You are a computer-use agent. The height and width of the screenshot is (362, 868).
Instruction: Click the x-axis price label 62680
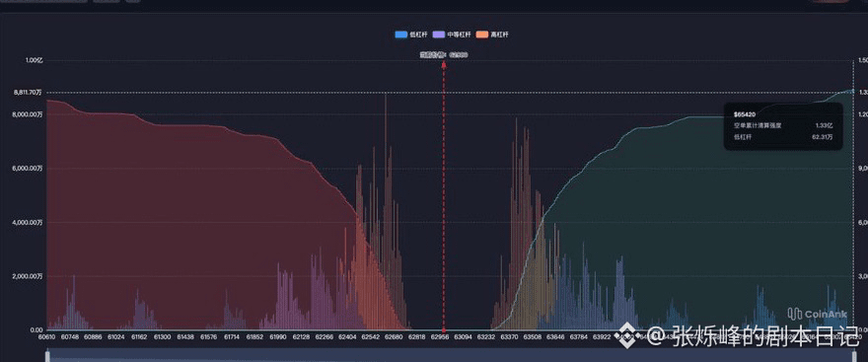coord(394,337)
